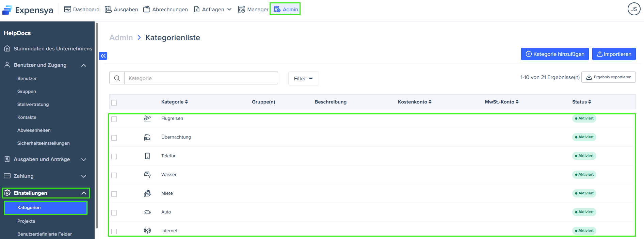Click the Importieren button

tap(614, 54)
